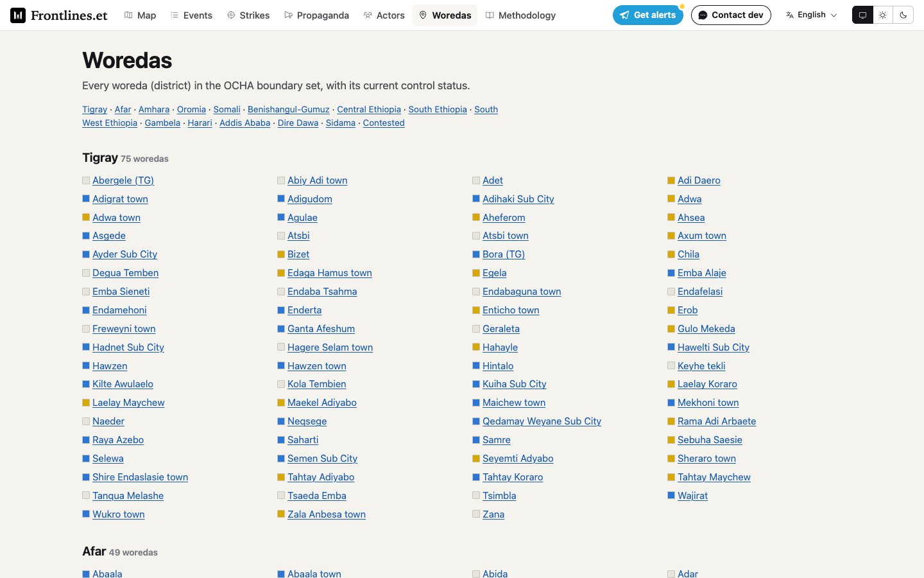Enable dark mode moon icon

pos(903,15)
